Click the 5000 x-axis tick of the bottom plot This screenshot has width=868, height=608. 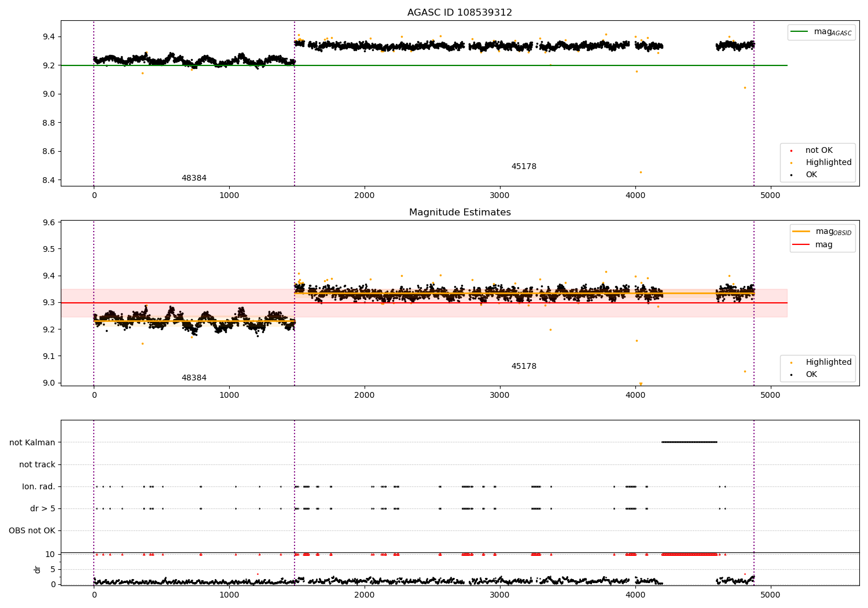770,595
